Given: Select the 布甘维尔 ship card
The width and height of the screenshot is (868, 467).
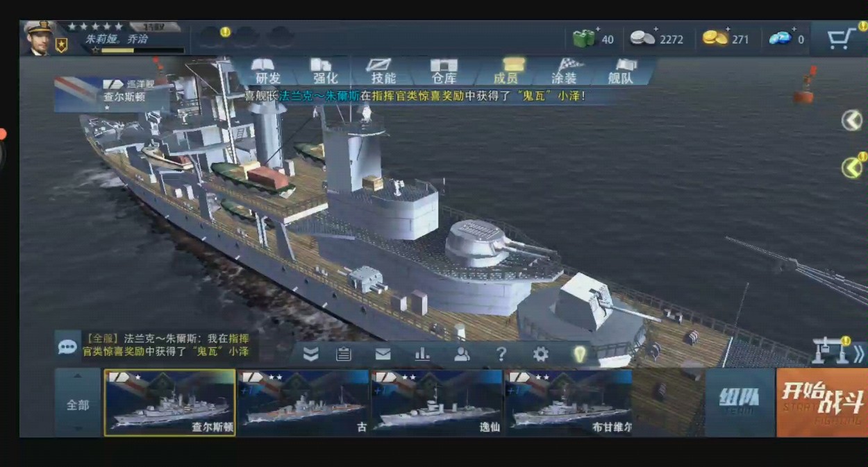Looking at the screenshot, I should 569,402.
